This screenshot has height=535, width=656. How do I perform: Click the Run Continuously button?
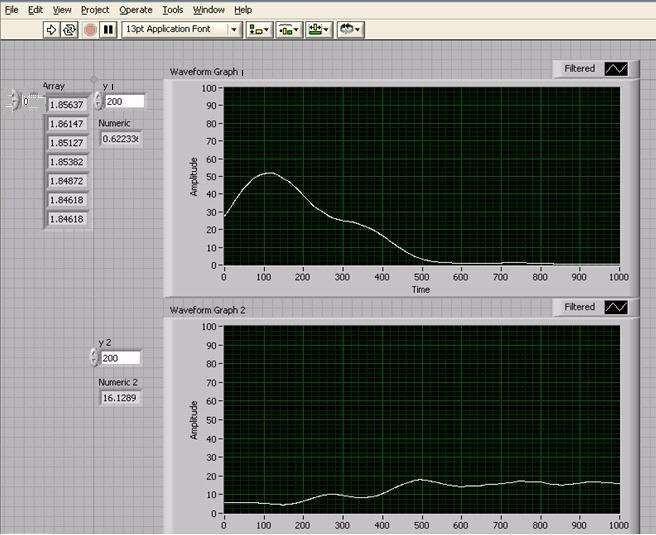coord(69,30)
